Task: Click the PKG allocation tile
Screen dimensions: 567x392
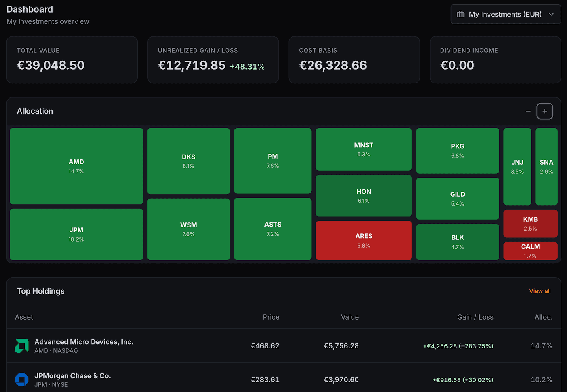Action: pyautogui.click(x=458, y=150)
